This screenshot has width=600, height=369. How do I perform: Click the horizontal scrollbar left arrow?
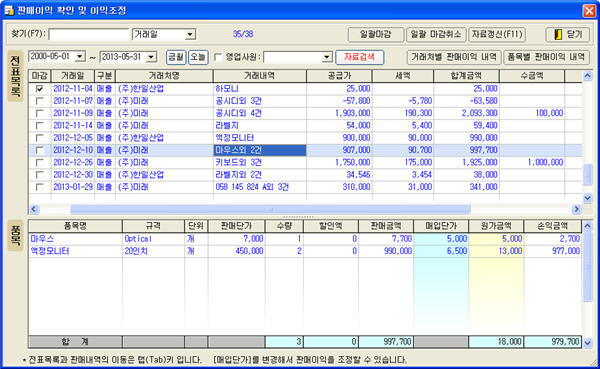click(34, 209)
